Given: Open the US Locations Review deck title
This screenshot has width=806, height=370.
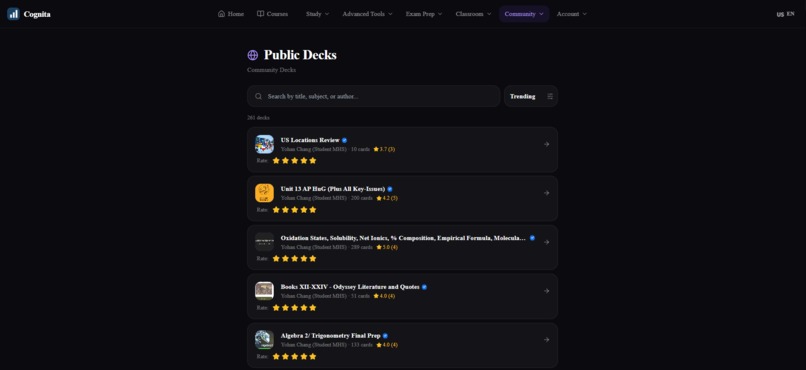Looking at the screenshot, I should (x=310, y=140).
